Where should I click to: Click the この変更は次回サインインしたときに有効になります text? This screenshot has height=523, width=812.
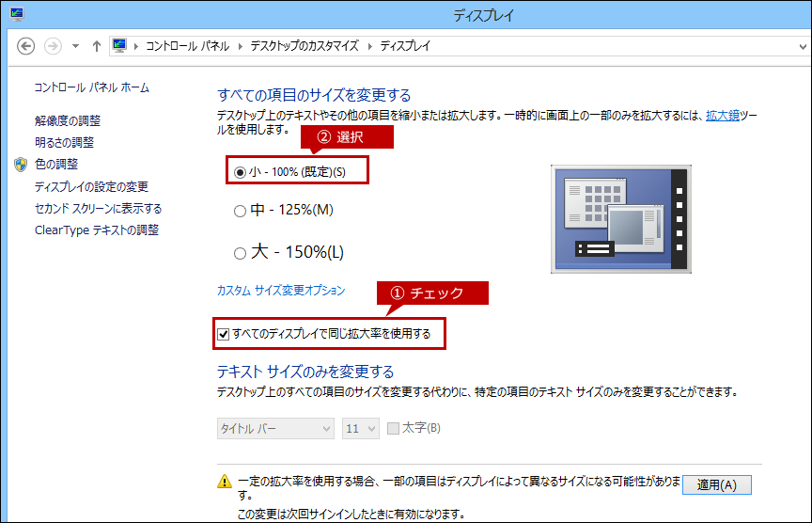click(x=351, y=515)
